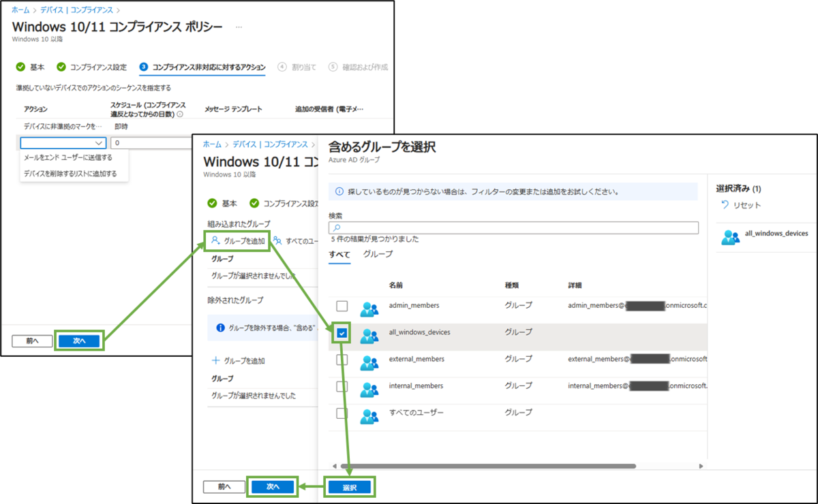The image size is (818, 504).
Task: Click メッセージ テンプレート column header
Action: point(233,109)
